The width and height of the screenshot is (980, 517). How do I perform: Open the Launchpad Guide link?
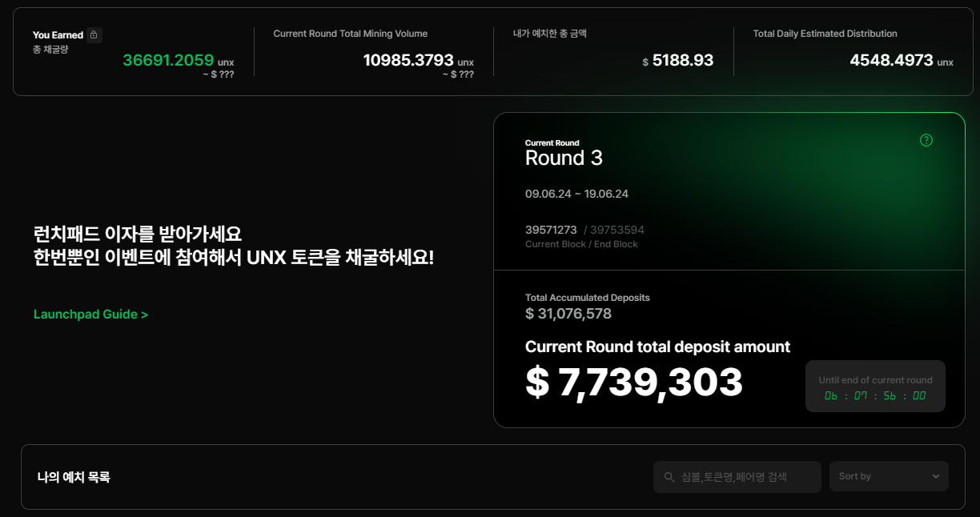click(90, 315)
